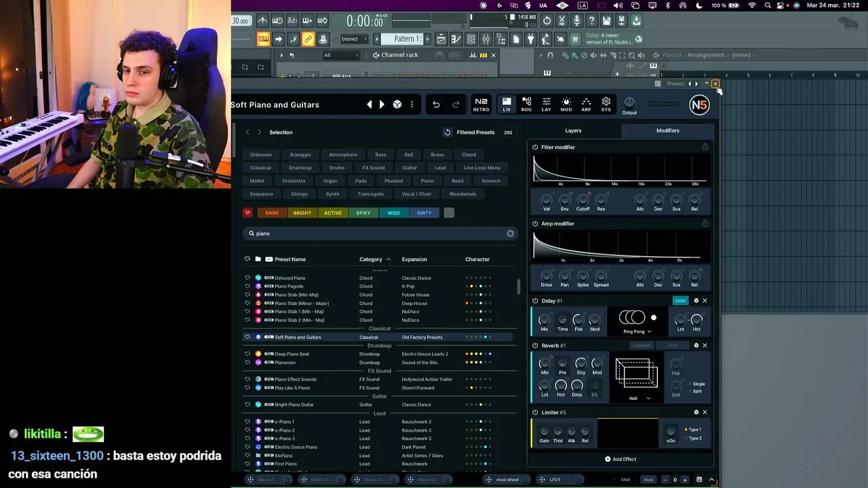
Task: Redo action in Nexus
Action: (456, 104)
